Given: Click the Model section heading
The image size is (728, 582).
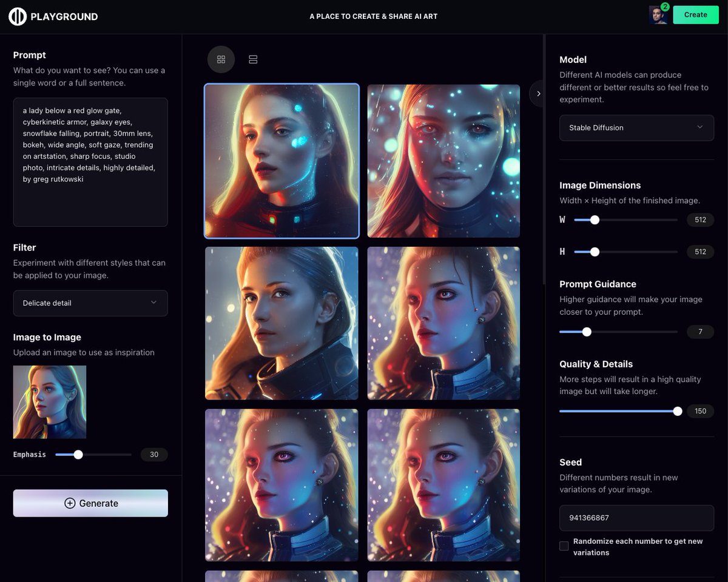Looking at the screenshot, I should [573, 59].
